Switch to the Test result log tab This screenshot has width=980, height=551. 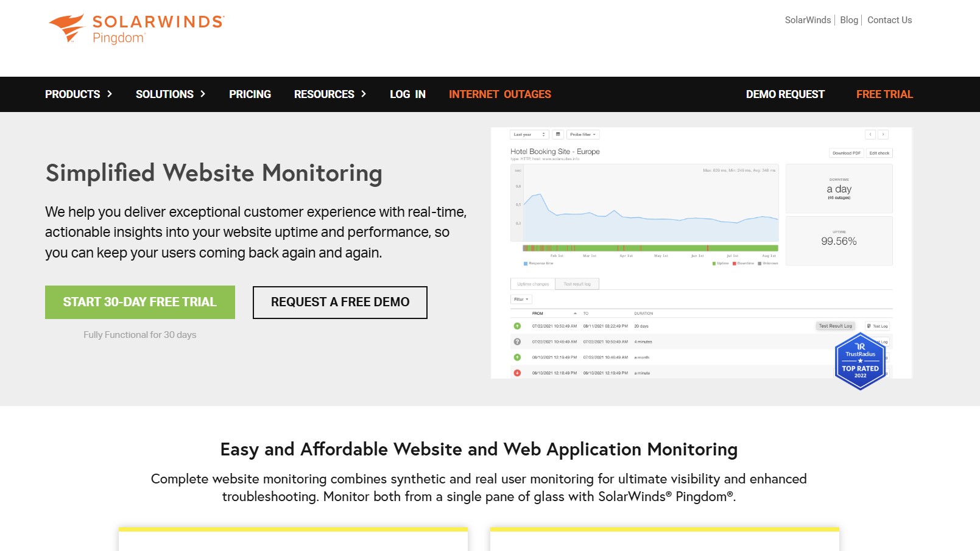[577, 284]
